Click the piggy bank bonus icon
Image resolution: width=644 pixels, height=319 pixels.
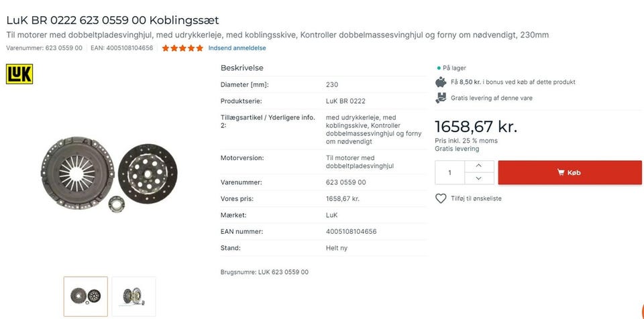click(x=441, y=82)
